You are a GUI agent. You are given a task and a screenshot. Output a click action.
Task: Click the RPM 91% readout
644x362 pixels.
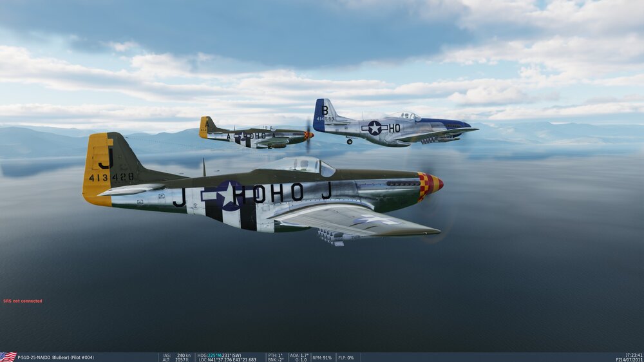tap(323, 357)
